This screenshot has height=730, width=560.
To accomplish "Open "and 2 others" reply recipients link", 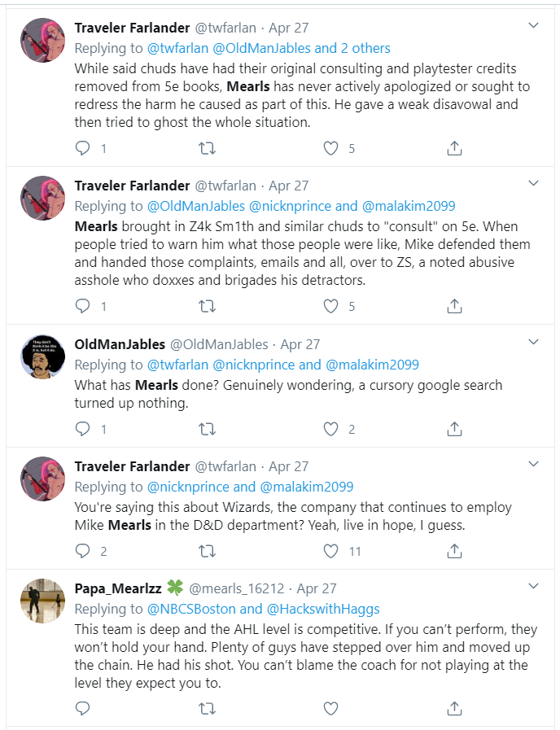I will [x=352, y=48].
